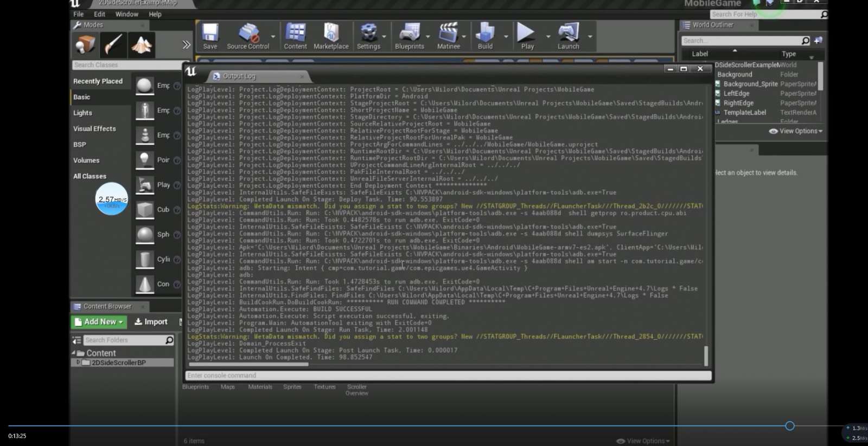Open Settings dropdown arrow

pyautogui.click(x=384, y=36)
